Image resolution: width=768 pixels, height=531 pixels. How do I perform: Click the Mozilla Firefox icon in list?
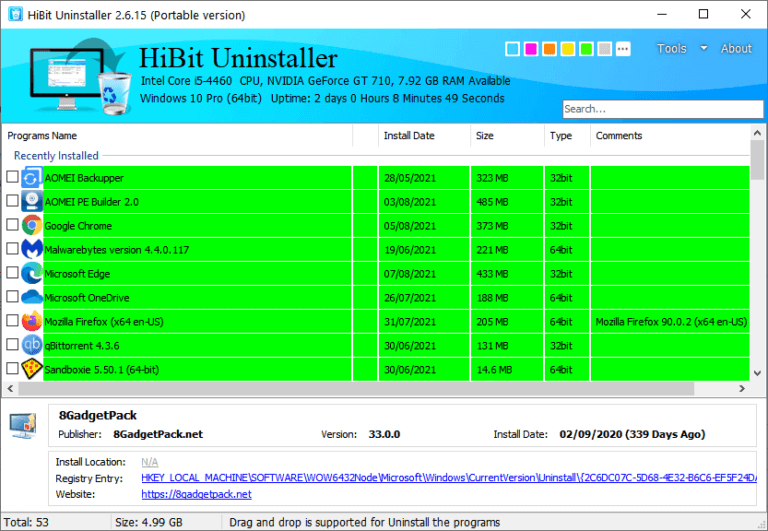pos(32,322)
